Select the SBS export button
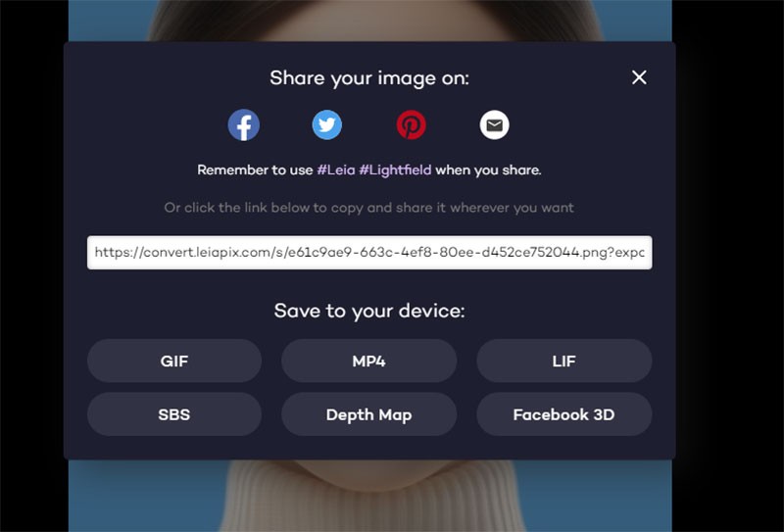The width and height of the screenshot is (784, 532). tap(174, 414)
